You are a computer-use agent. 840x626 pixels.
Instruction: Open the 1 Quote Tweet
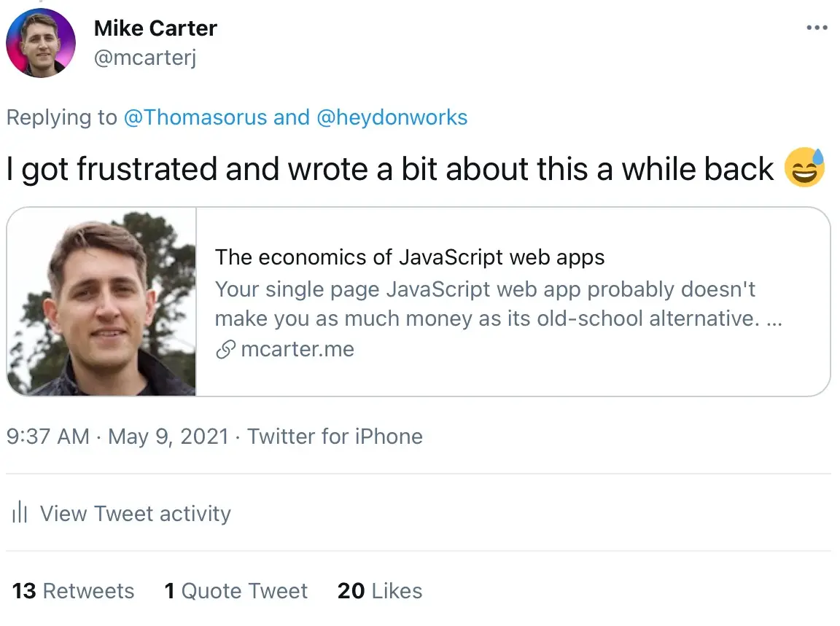pos(235,591)
